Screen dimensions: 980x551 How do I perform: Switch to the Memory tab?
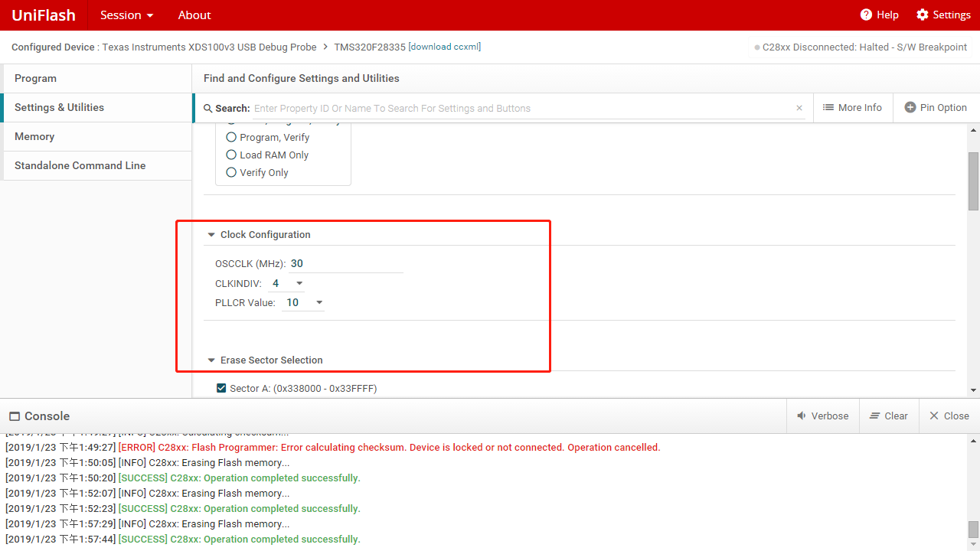pyautogui.click(x=34, y=136)
